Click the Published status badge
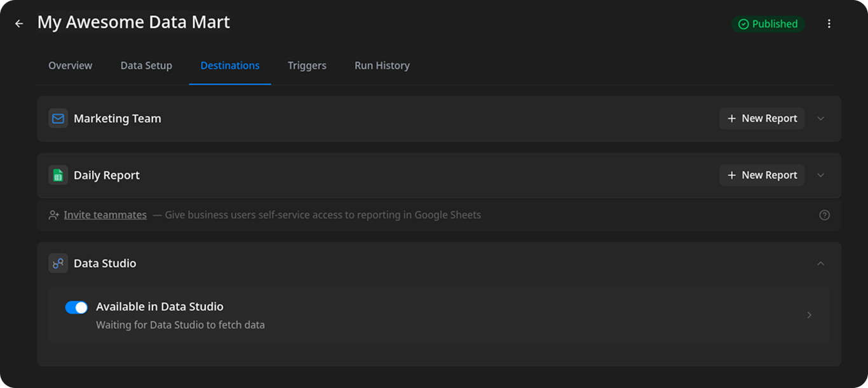Image resolution: width=868 pixels, height=388 pixels. [x=768, y=24]
